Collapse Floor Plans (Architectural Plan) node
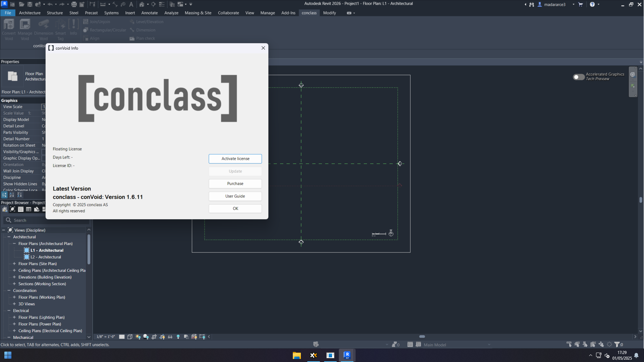Screen dimensions: 644x362 [14, 244]
